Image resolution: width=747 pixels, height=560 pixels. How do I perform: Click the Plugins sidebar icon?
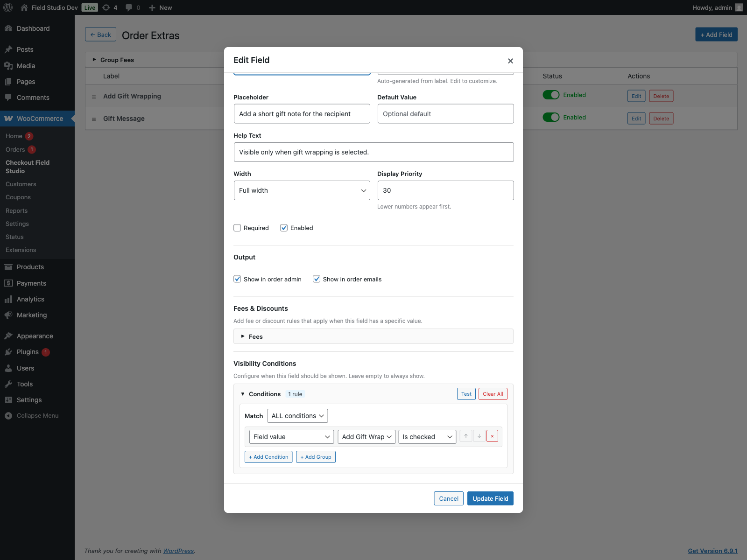(x=8, y=352)
